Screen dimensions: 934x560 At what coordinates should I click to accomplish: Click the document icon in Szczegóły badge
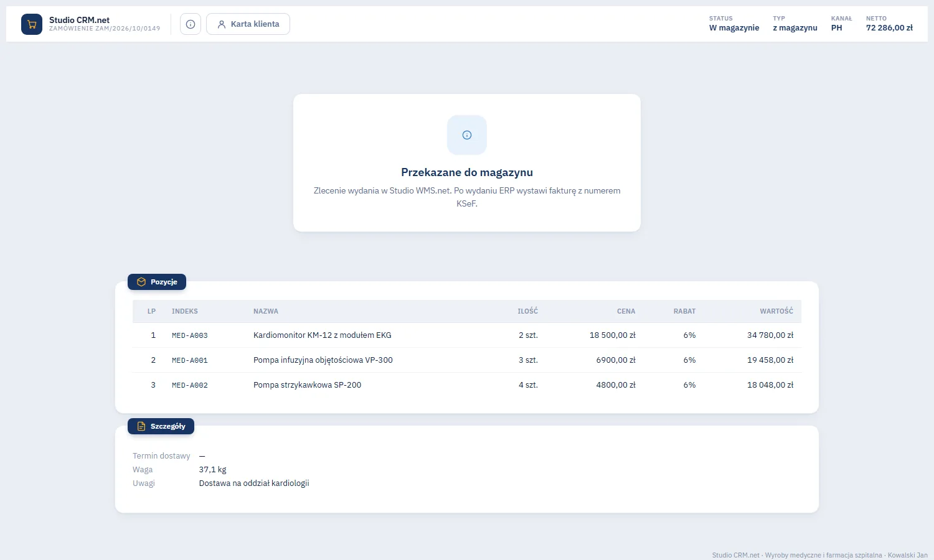click(x=141, y=426)
